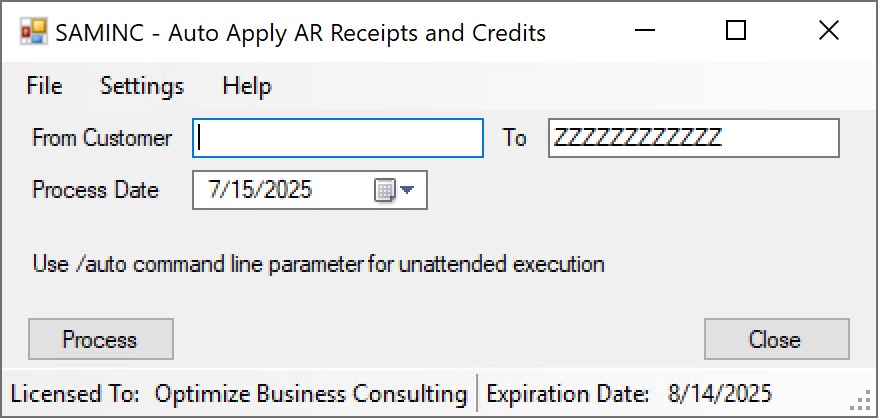
Task: Click the To customer field with ZZZZZZZZZZZZ
Action: pos(693,138)
